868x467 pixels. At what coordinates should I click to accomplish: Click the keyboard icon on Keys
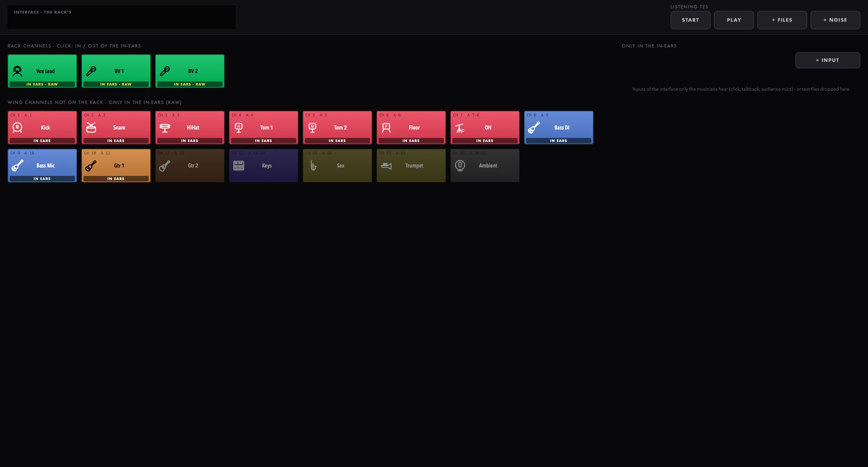(239, 166)
